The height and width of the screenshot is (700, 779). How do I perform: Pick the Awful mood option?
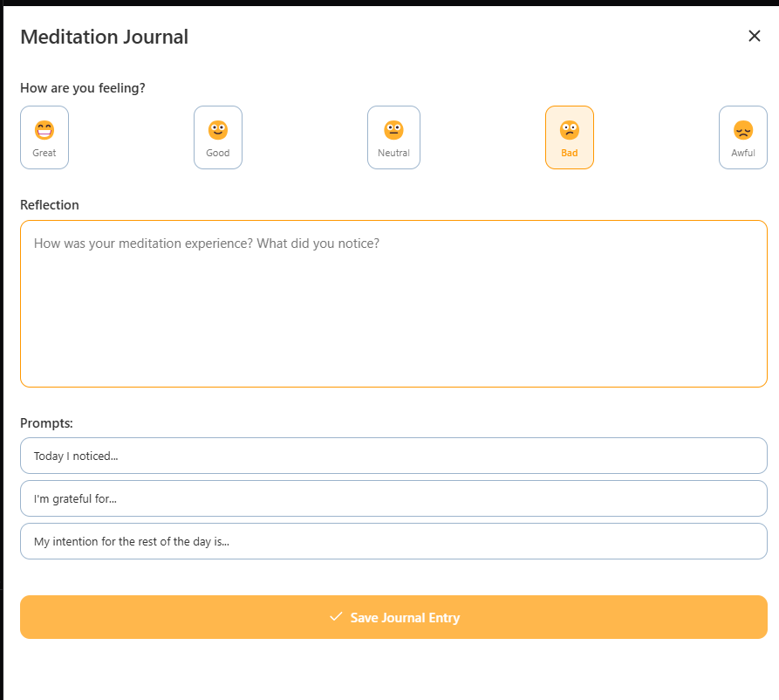[x=743, y=137]
